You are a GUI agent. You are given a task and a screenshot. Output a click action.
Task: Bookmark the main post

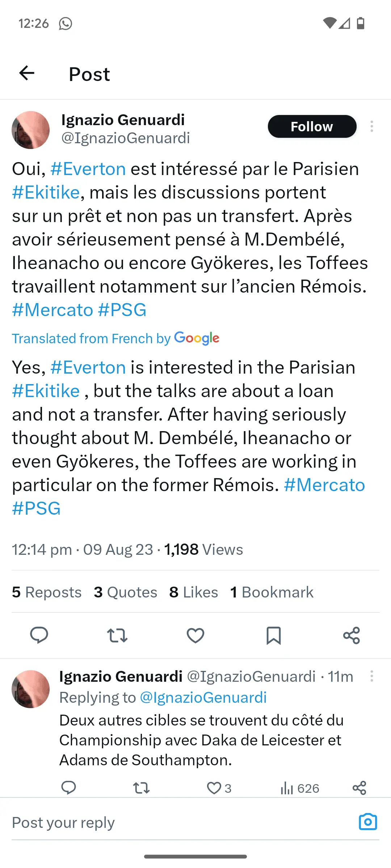tap(274, 635)
